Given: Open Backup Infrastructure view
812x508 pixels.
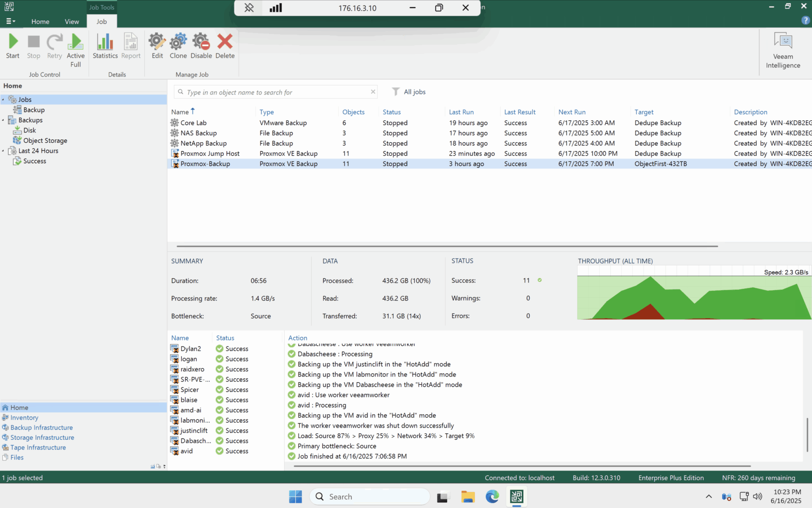Looking at the screenshot, I should [x=42, y=427].
